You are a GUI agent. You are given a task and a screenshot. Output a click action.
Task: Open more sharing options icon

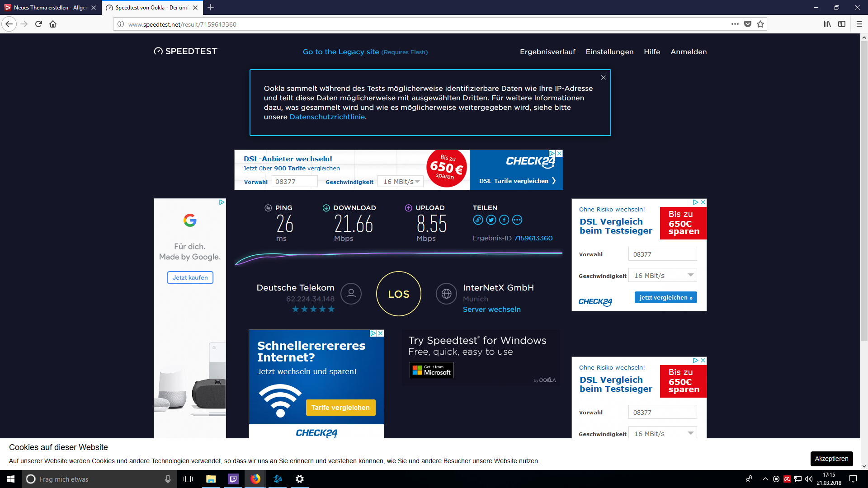point(517,220)
